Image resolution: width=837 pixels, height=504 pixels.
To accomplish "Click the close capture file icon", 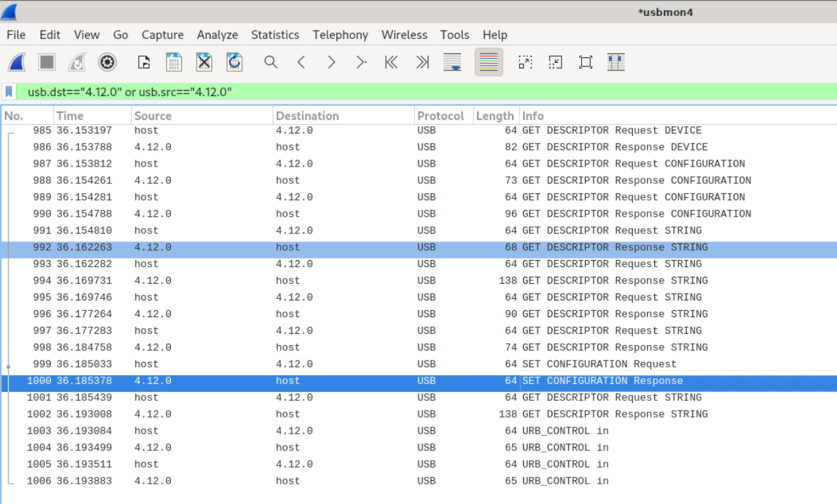I will click(x=204, y=63).
